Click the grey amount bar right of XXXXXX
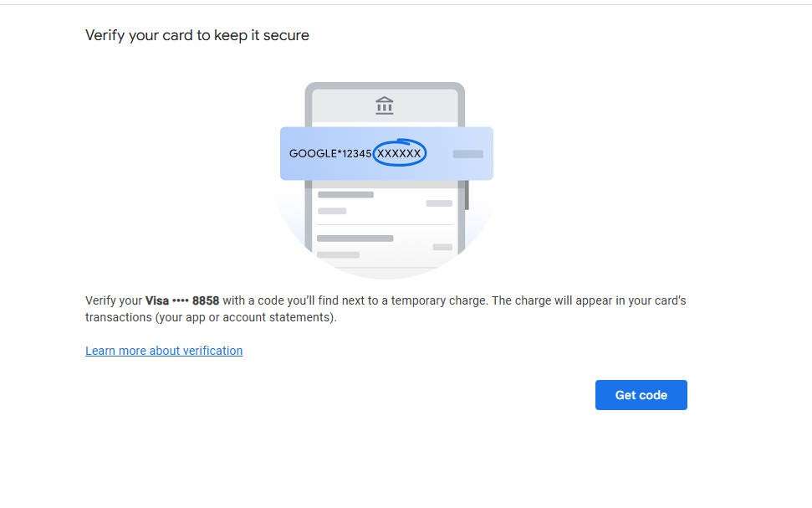 click(x=467, y=154)
